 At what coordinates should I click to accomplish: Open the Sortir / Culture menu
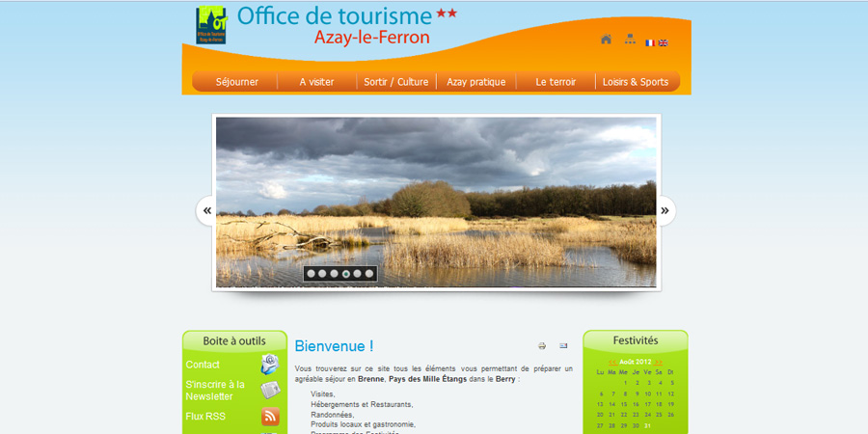395,82
